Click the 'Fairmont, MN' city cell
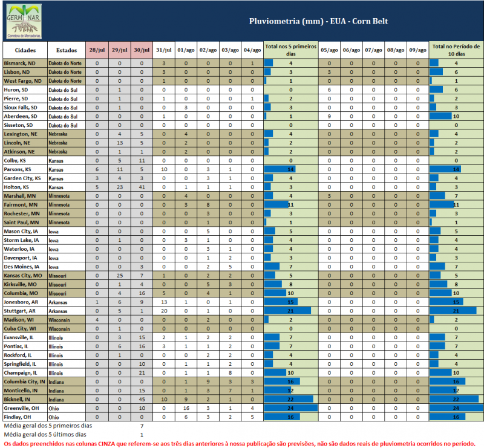Viewport: 484px width, 448px height. pyautogui.click(x=25, y=204)
